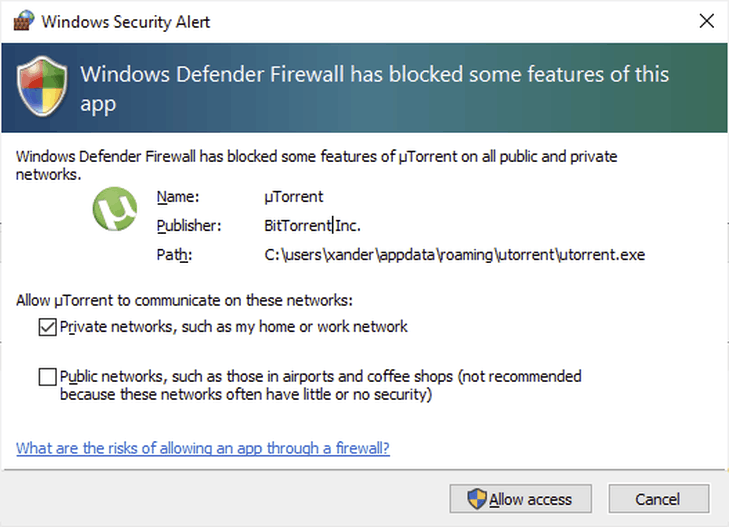Click the Windows Defender shield icon
The width and height of the screenshot is (729, 527).
(x=42, y=86)
